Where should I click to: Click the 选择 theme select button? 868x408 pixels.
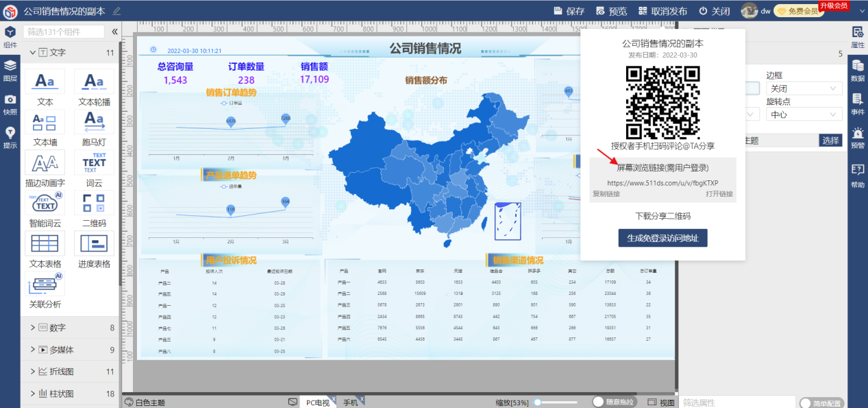point(830,141)
